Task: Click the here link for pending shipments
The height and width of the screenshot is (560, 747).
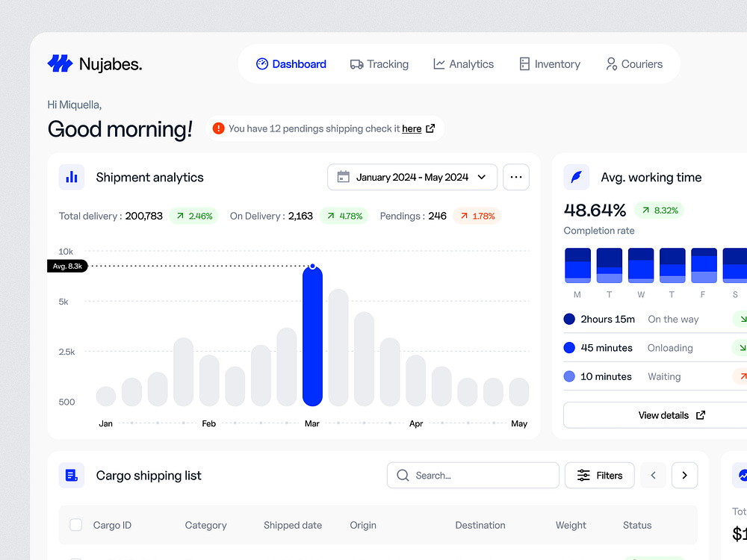Action: [x=410, y=128]
